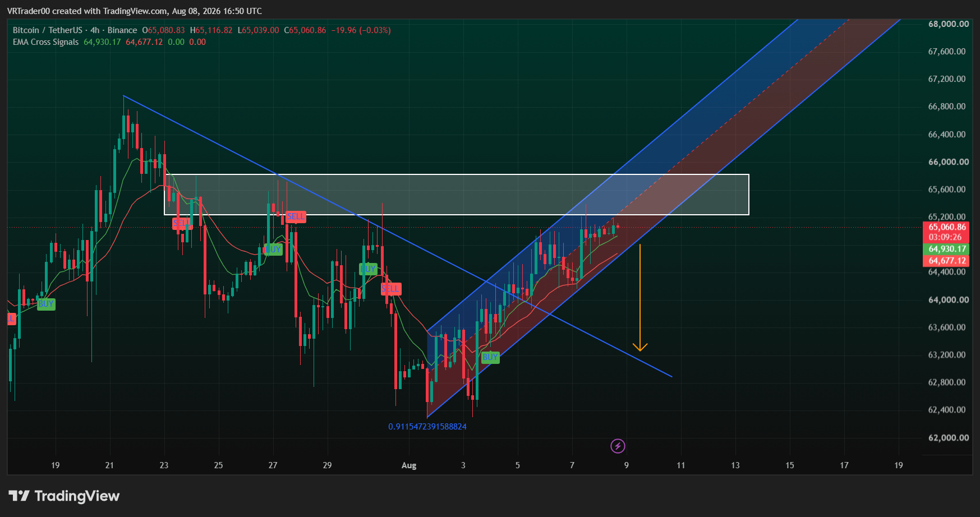Click the 64,000.00 price axis label
Screen dimensions: 980x517
coord(949,300)
